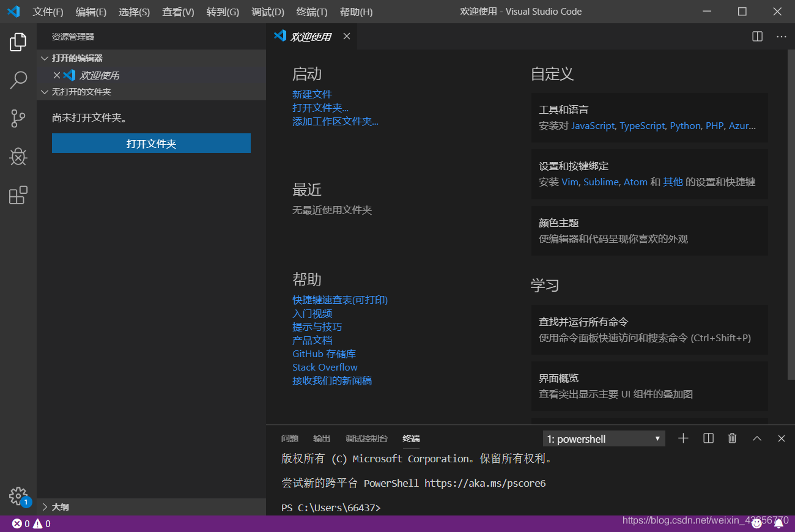
Task: Click the TypeScript language link
Action: pyautogui.click(x=642, y=125)
